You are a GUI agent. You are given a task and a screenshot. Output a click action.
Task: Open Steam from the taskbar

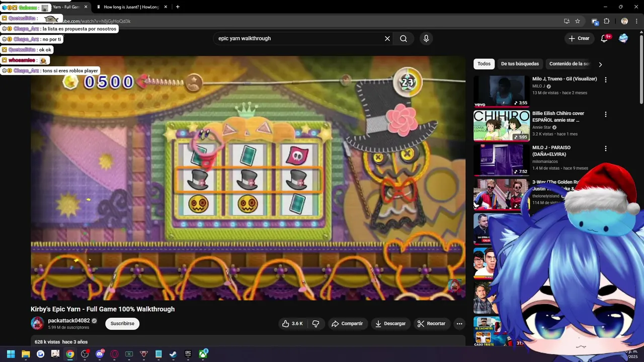click(173, 354)
